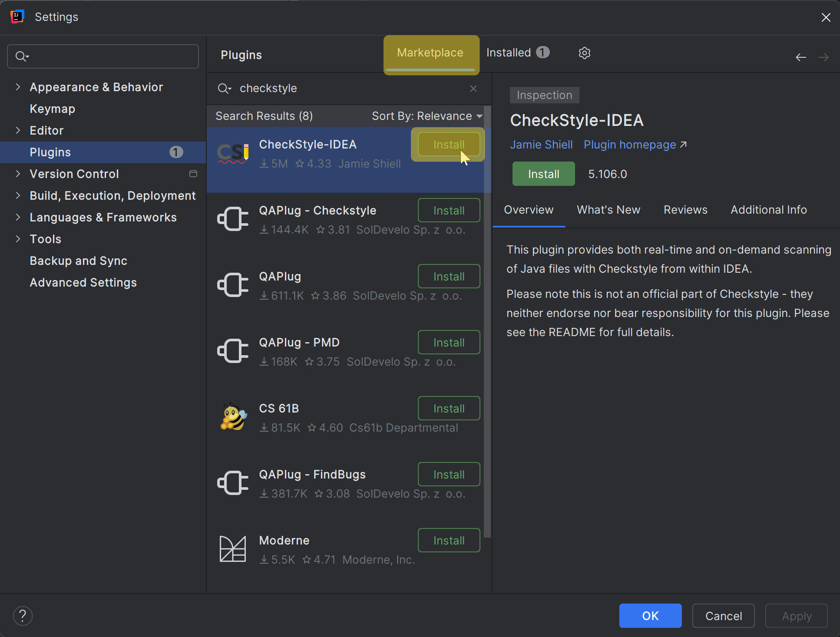Open the Additional Info tab
Viewport: 840px width, 637px height.
[x=768, y=210]
